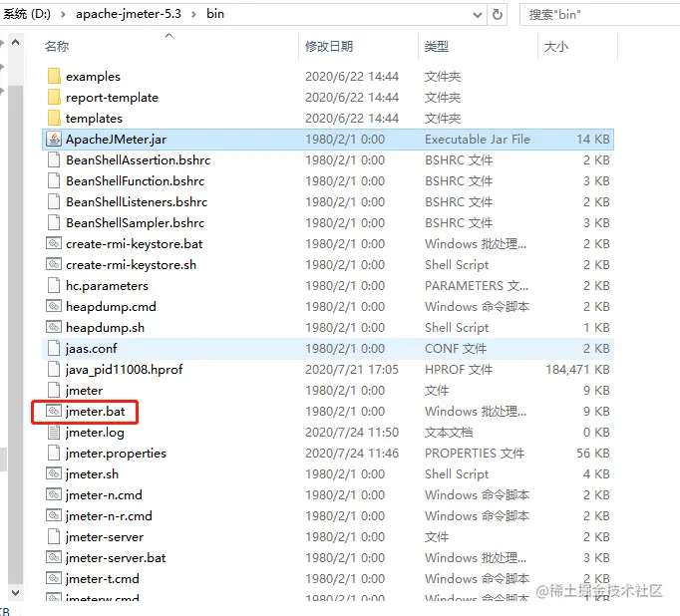
Task: Select the jmeter-t.cmd script icon
Action: click(54, 579)
